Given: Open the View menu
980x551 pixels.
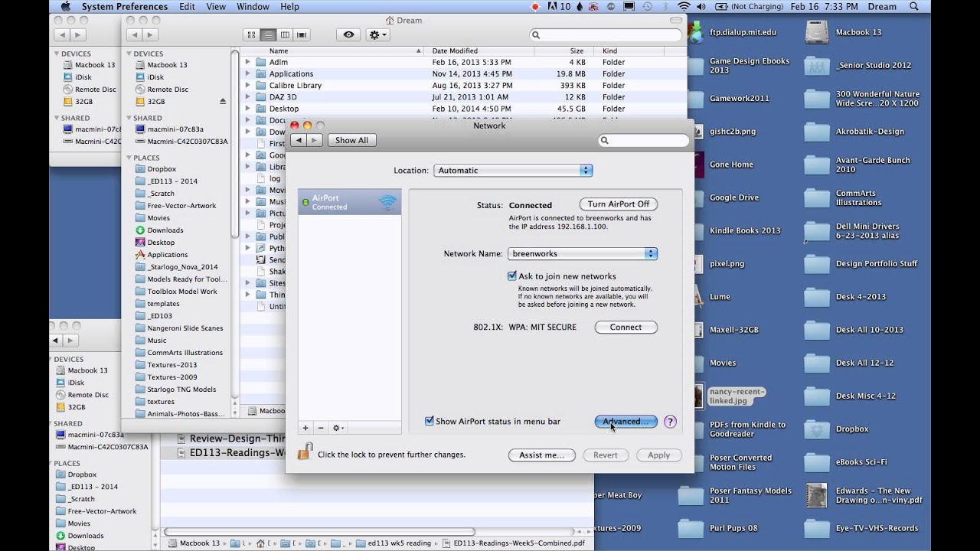Looking at the screenshot, I should (x=216, y=6).
